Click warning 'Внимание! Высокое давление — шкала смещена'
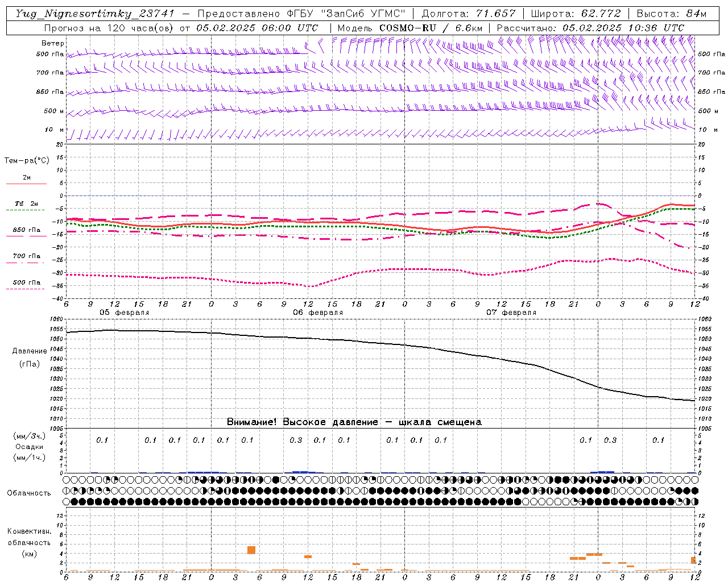The width and height of the screenshot is (728, 582). (x=354, y=422)
